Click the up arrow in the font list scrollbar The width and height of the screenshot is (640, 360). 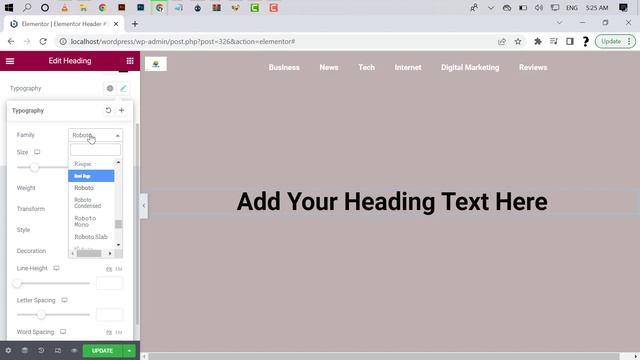tap(118, 162)
